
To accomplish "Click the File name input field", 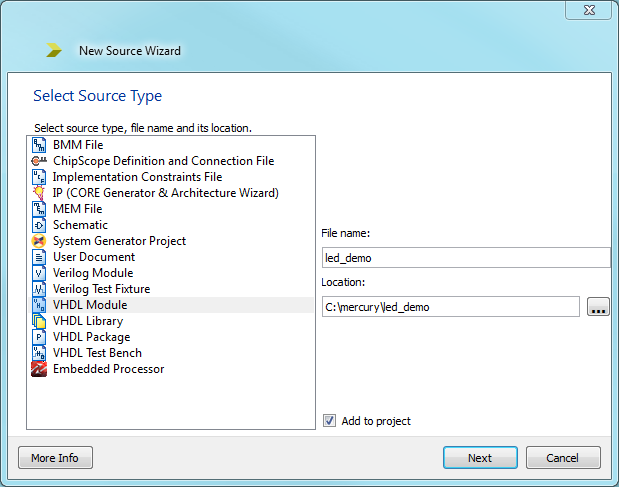I will [466, 258].
